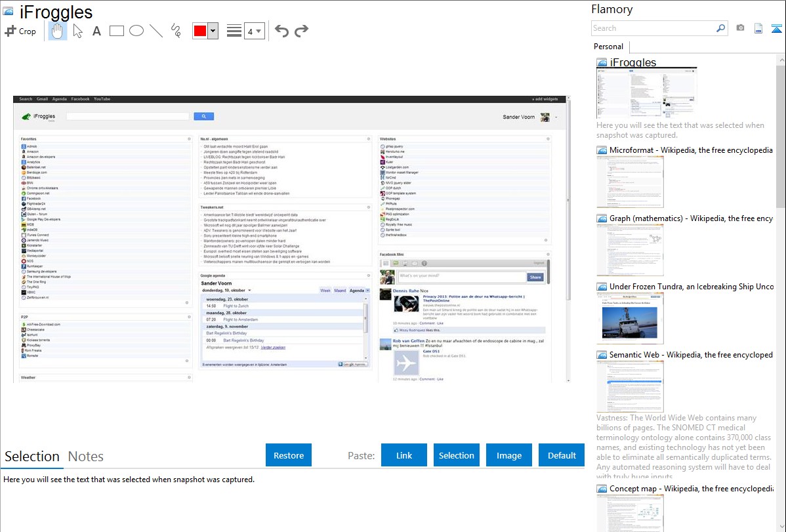Click the red color swatch
The width and height of the screenshot is (786, 532).
point(200,31)
